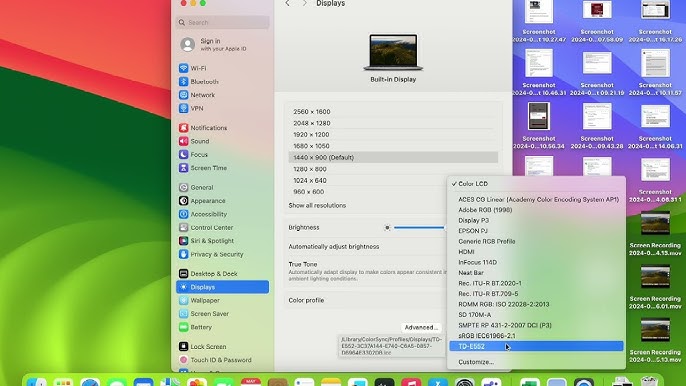The width and height of the screenshot is (686, 386).
Task: Choose 960 × 600 resolution
Action: [x=368, y=192]
